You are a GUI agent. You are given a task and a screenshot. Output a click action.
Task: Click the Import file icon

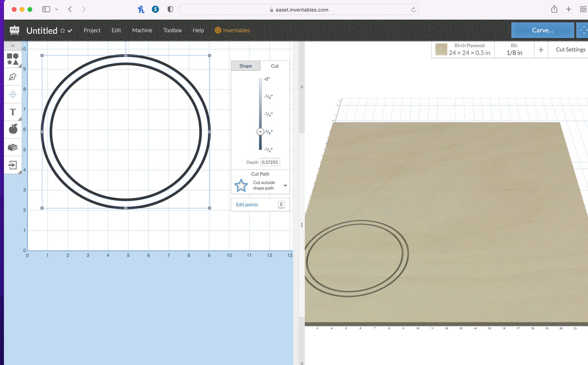pos(13,165)
